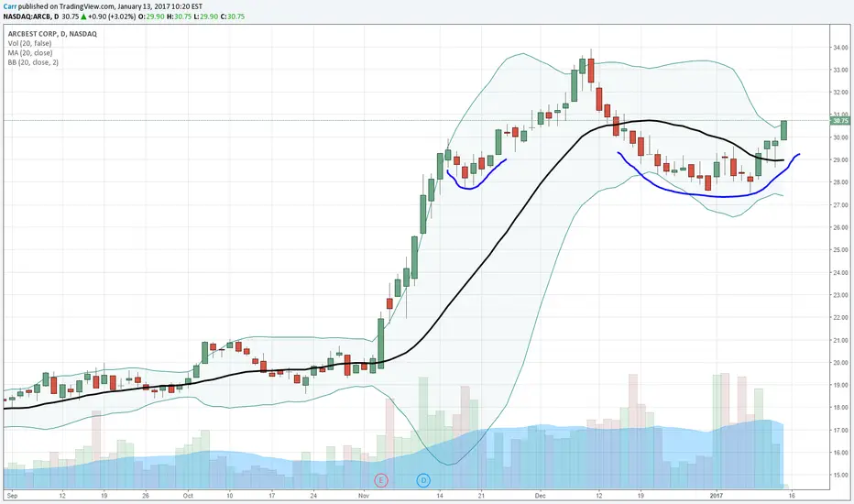Screen dimensions: 854x504
Task: Click the 32.00 price axis label
Action: 840,93
